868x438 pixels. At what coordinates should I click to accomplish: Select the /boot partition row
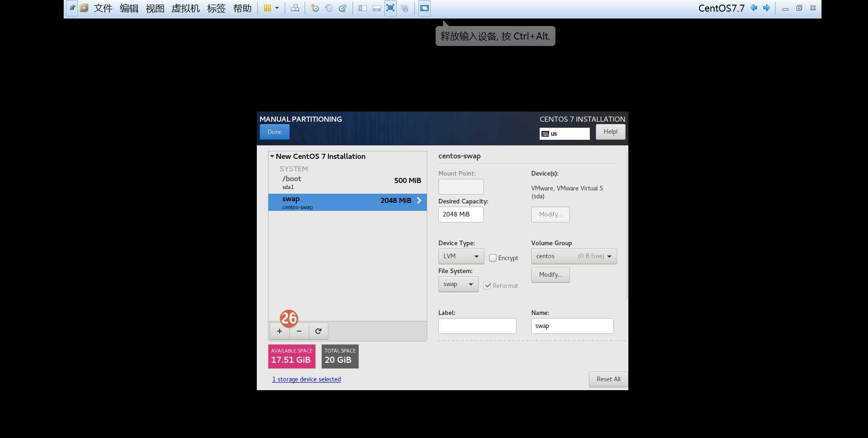347,182
